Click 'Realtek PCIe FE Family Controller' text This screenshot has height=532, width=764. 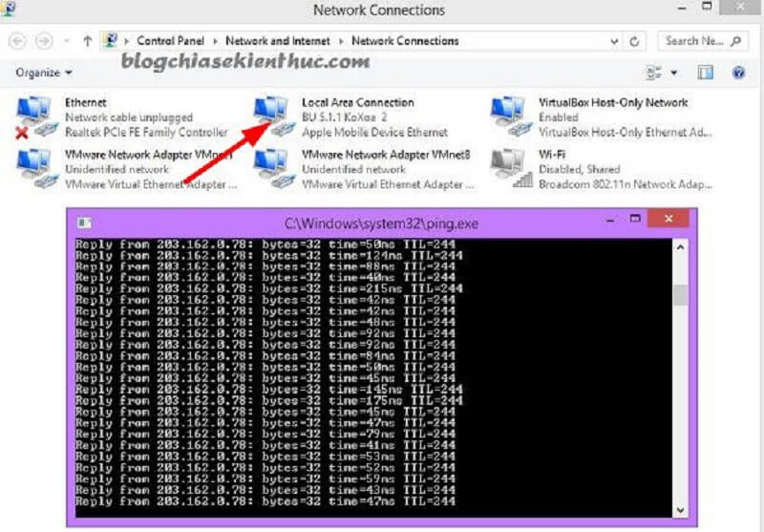point(146,132)
